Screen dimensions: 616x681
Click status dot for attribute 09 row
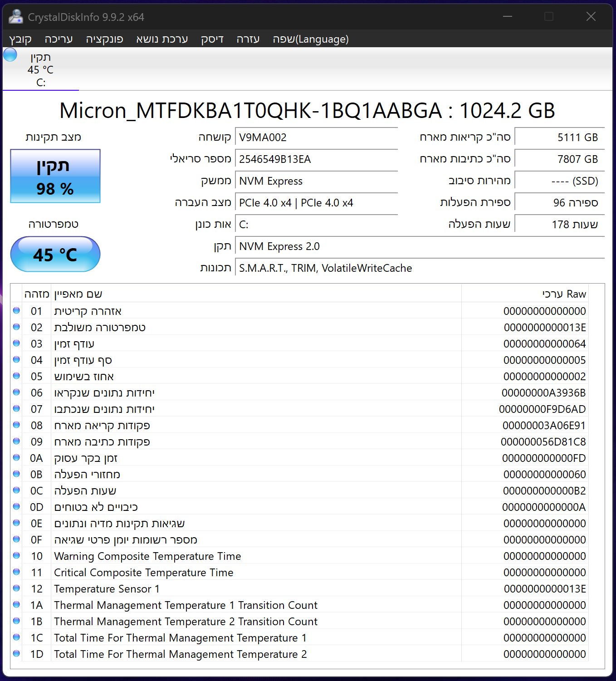pos(16,441)
